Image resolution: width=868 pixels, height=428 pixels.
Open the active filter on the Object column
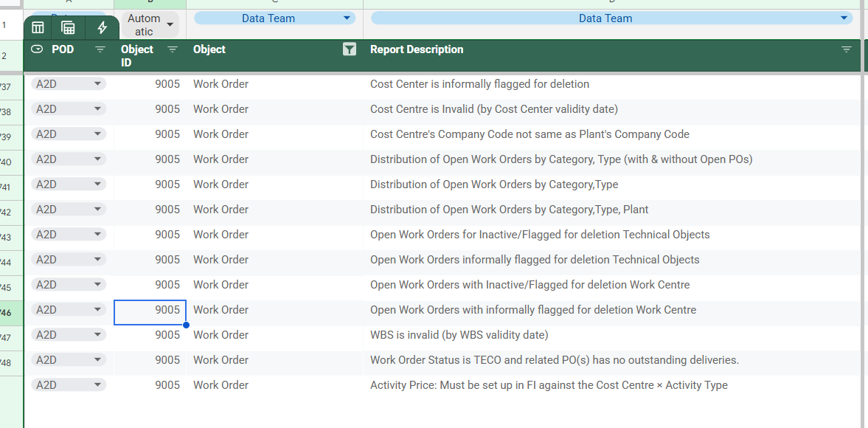tap(350, 49)
